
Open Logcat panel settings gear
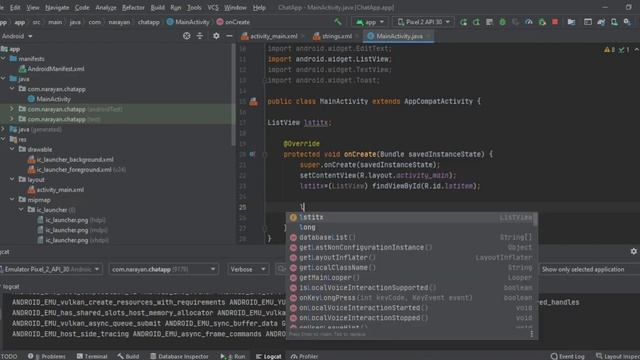pos(633,251)
